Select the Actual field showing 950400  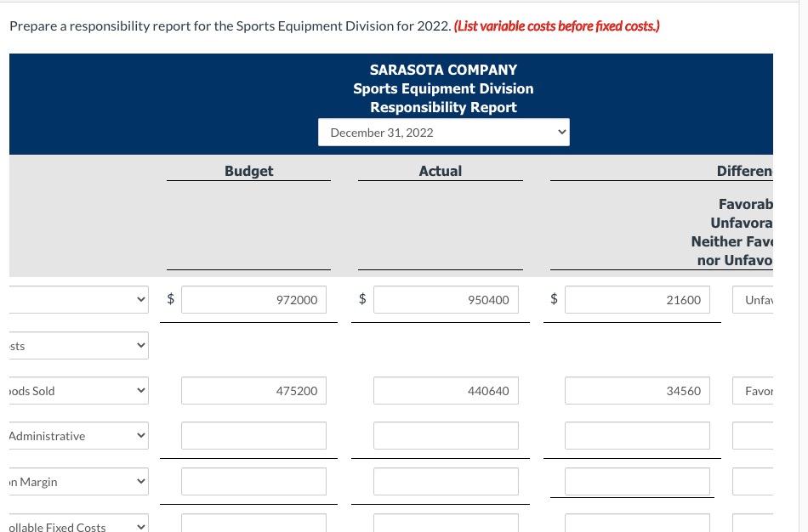tap(446, 300)
